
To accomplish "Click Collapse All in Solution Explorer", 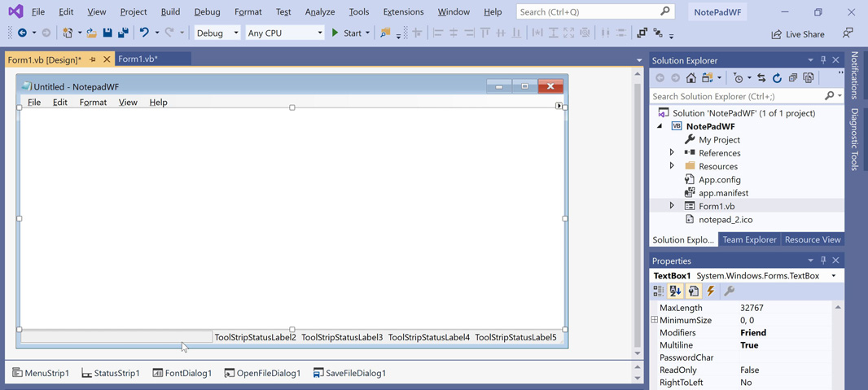I will point(793,78).
